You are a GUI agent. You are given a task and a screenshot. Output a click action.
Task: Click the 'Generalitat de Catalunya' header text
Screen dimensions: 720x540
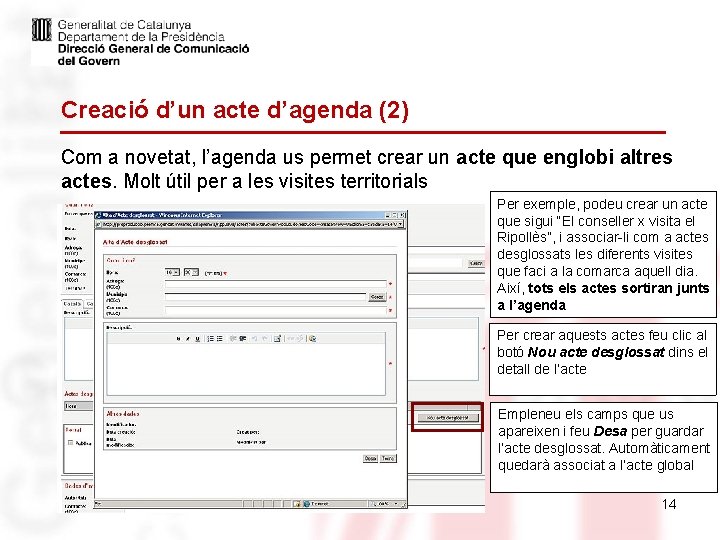tap(124, 25)
